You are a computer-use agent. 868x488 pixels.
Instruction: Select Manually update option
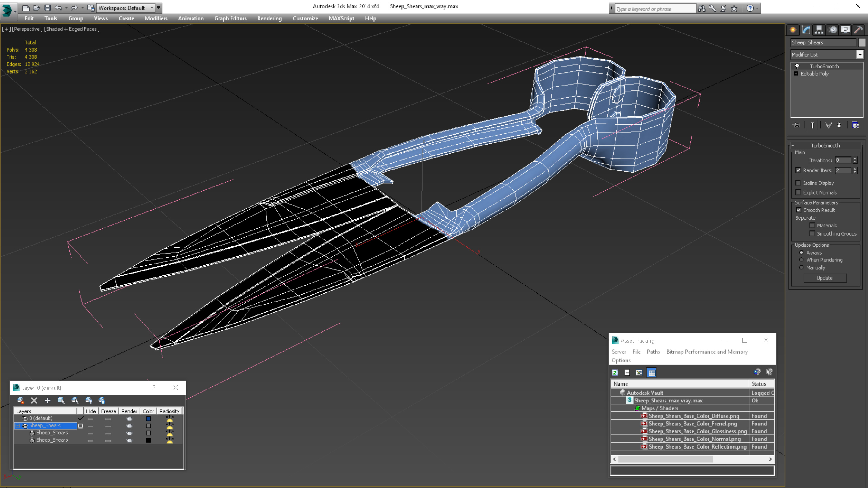pos(801,267)
